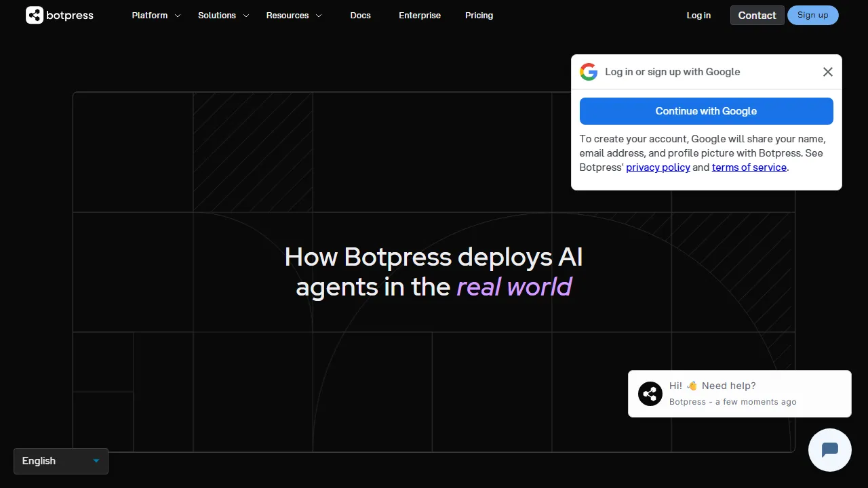This screenshot has height=488, width=868.
Task: Click the Botpress avatar in the help message
Action: tap(650, 394)
